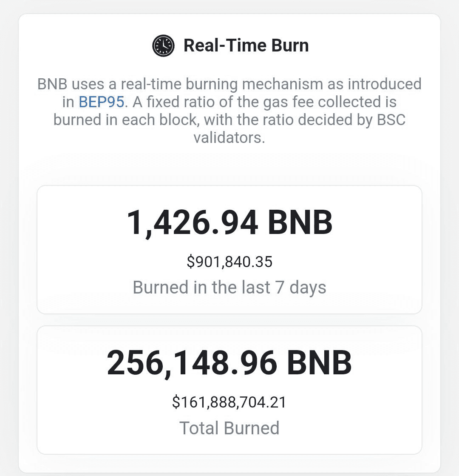Click the $901,840.35 dollar value
This screenshot has height=476, width=459.
229,262
